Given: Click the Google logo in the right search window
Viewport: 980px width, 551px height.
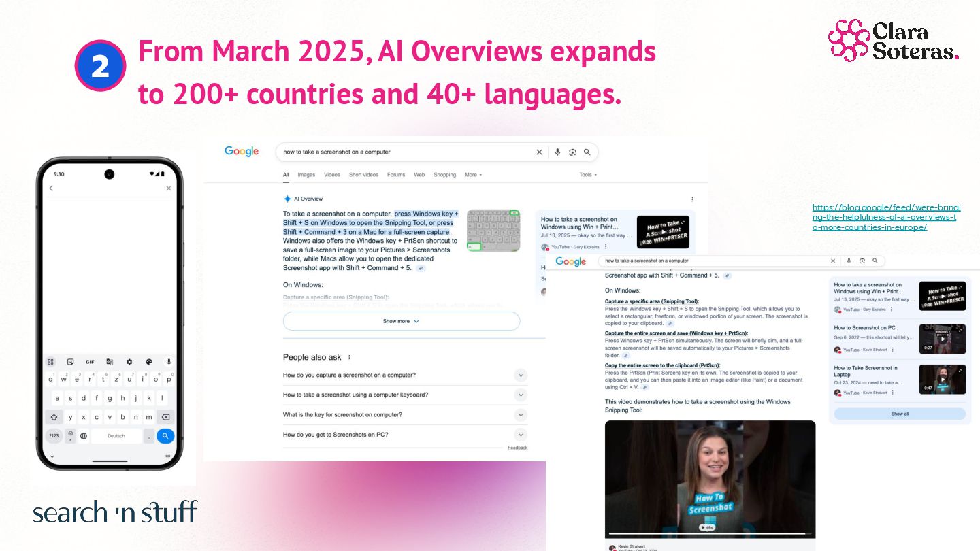Looking at the screenshot, I should point(570,261).
